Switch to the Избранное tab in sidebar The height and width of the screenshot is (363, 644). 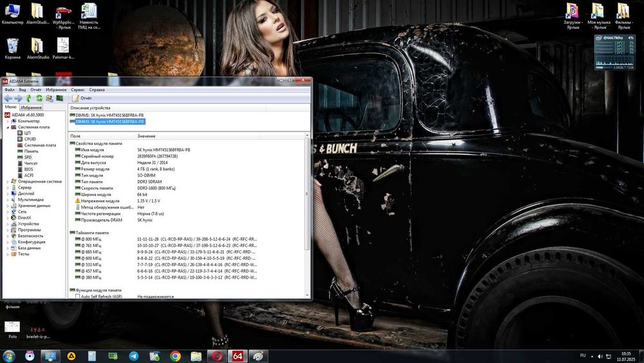[x=31, y=107]
